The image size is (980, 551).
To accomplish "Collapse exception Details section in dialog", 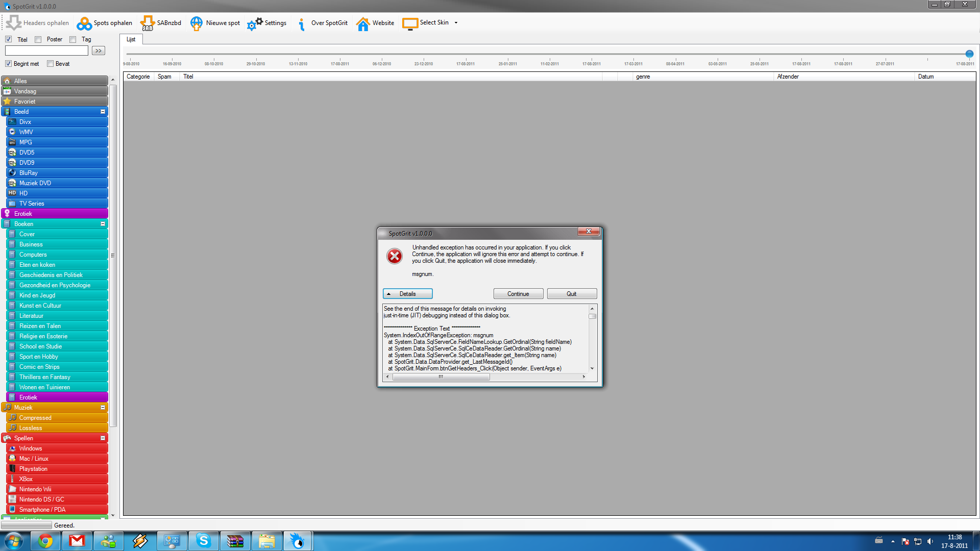I will pos(407,294).
